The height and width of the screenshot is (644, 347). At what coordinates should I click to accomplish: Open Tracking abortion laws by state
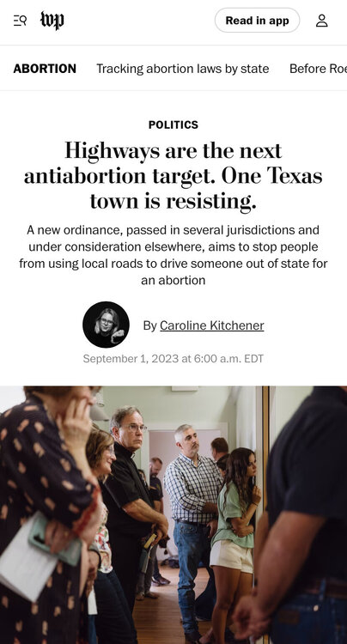(183, 68)
